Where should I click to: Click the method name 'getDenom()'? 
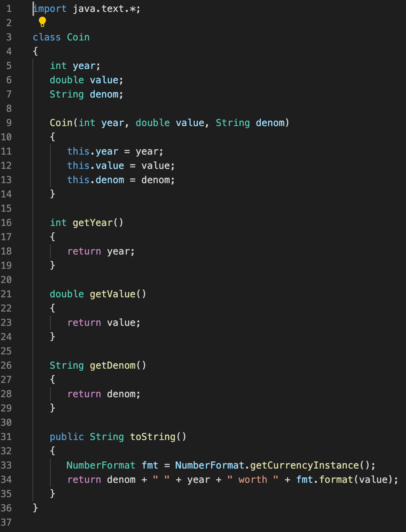point(118,366)
